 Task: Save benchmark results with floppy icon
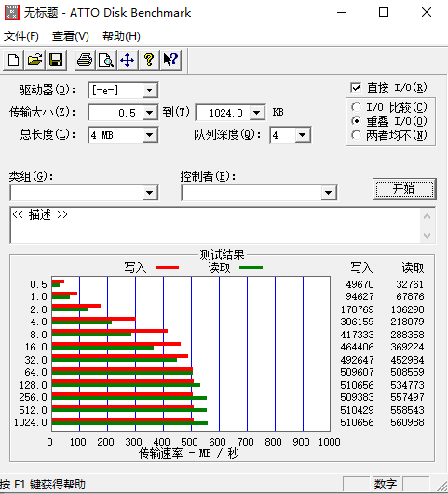[x=56, y=60]
